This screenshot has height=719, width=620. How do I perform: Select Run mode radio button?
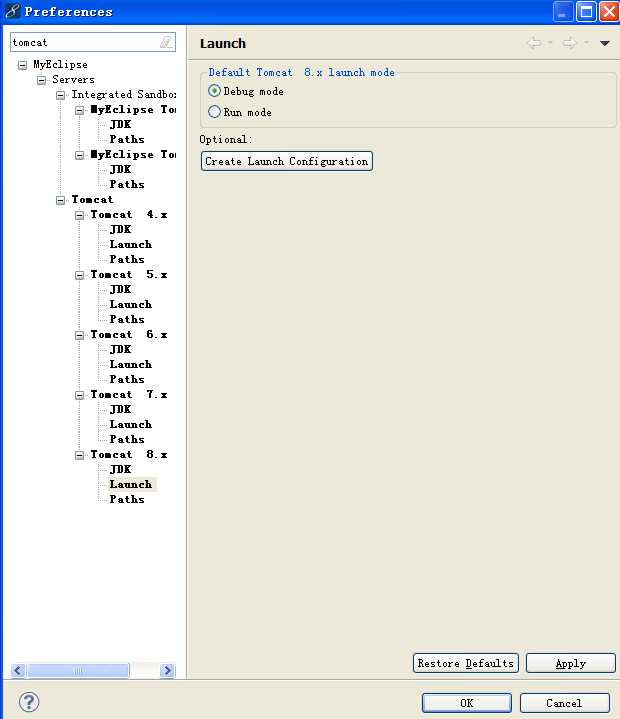[x=214, y=112]
